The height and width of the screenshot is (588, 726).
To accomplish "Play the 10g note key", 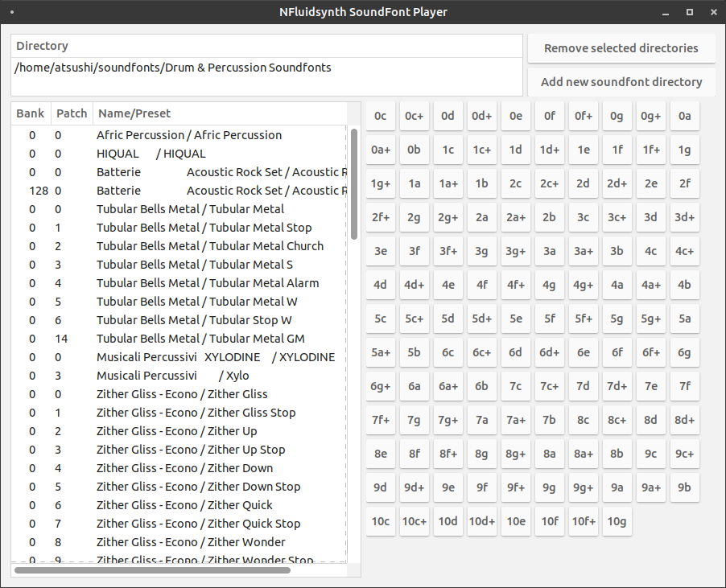I will [x=617, y=521].
